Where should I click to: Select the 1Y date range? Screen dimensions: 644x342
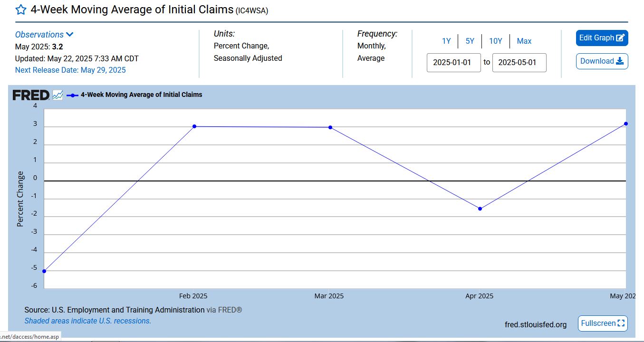tap(446, 41)
